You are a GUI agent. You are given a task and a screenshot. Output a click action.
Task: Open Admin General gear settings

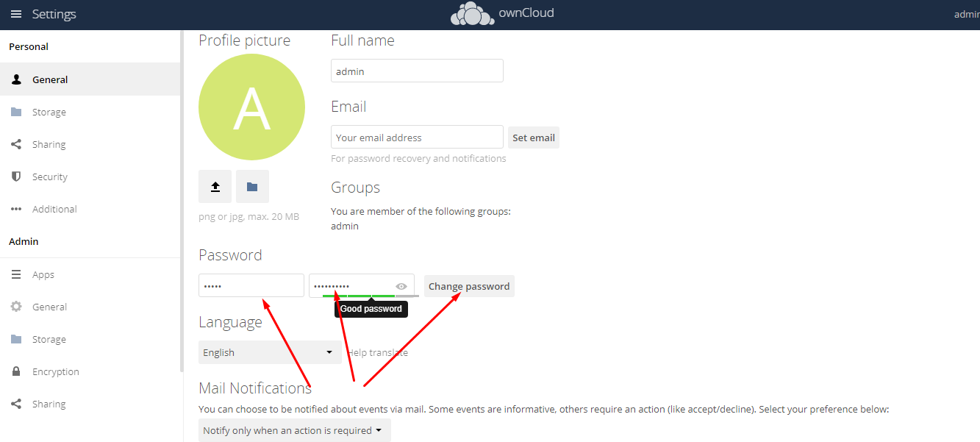[x=49, y=307]
